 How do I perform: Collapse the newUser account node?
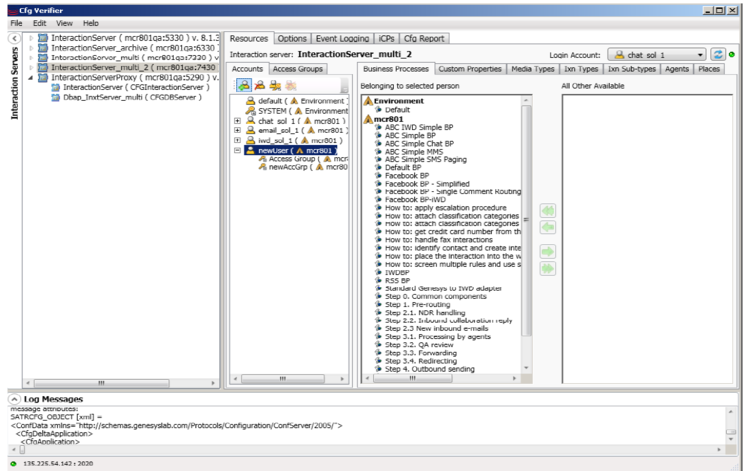tap(237, 150)
